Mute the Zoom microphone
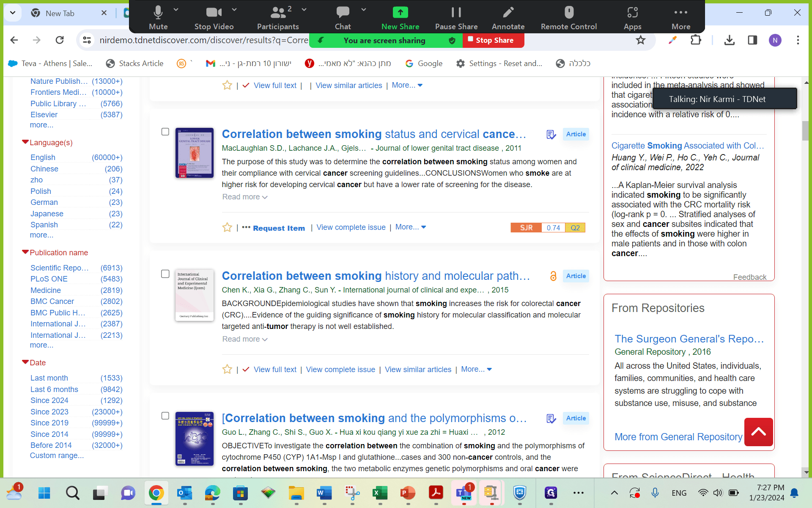 click(158, 18)
